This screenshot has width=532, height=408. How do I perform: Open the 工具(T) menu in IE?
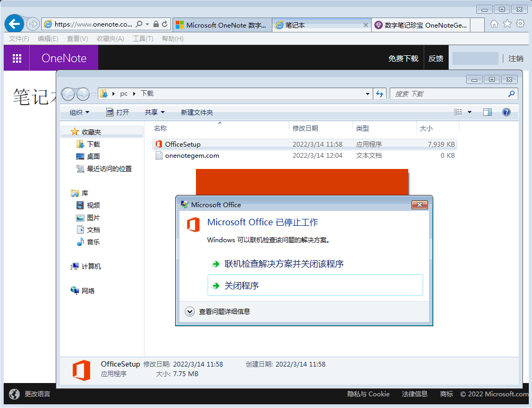pyautogui.click(x=143, y=39)
